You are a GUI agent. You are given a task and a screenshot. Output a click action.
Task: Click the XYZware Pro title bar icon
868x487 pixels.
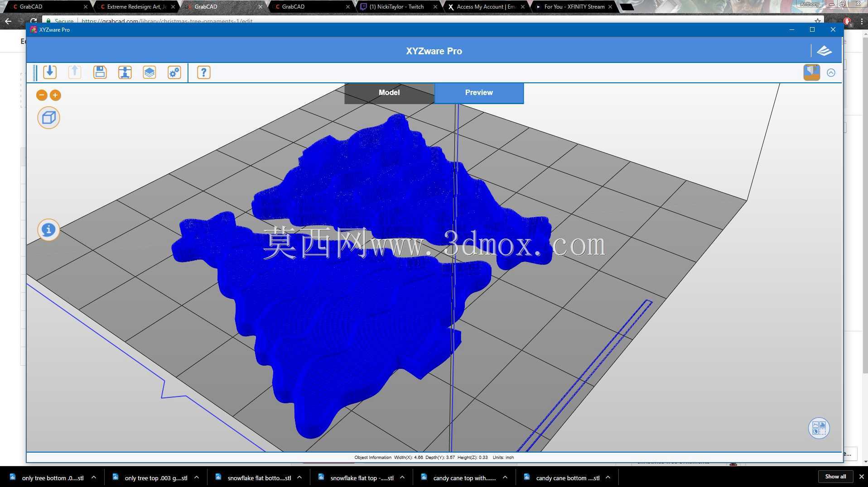point(34,30)
